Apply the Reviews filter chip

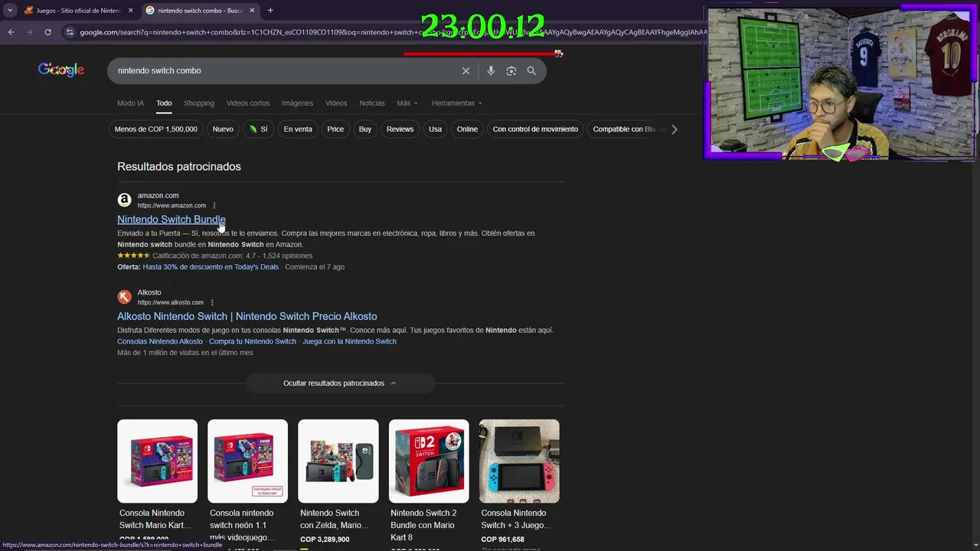point(400,129)
